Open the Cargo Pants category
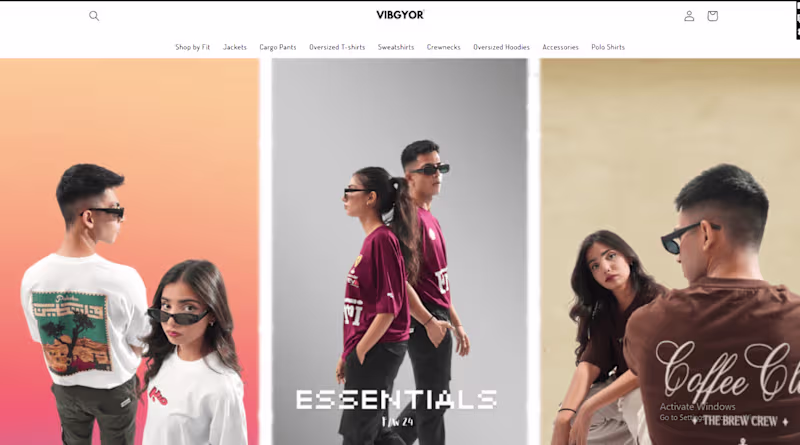Image resolution: width=800 pixels, height=445 pixels. [278, 47]
